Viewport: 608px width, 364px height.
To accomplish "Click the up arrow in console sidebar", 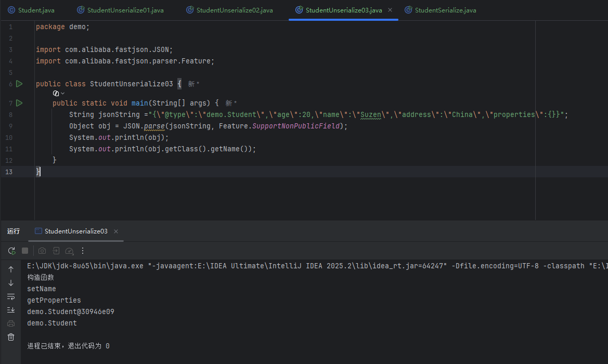I will click(11, 269).
